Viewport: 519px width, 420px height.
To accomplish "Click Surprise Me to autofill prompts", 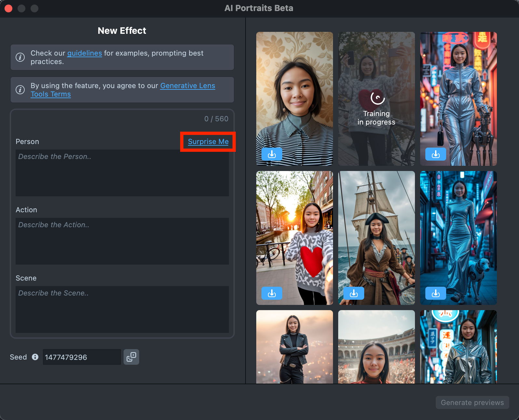I will pos(208,142).
